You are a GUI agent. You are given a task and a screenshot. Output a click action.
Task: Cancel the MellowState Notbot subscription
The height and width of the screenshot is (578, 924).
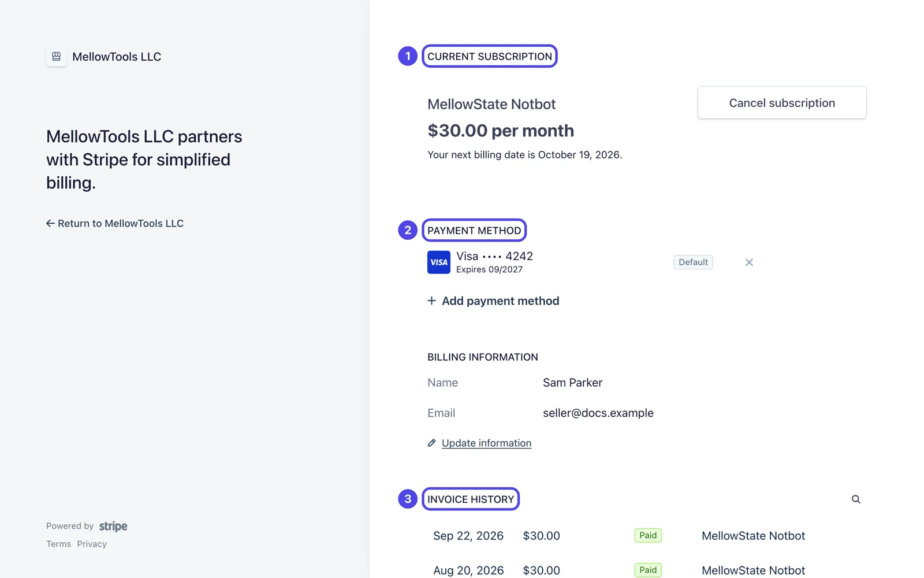pos(782,103)
